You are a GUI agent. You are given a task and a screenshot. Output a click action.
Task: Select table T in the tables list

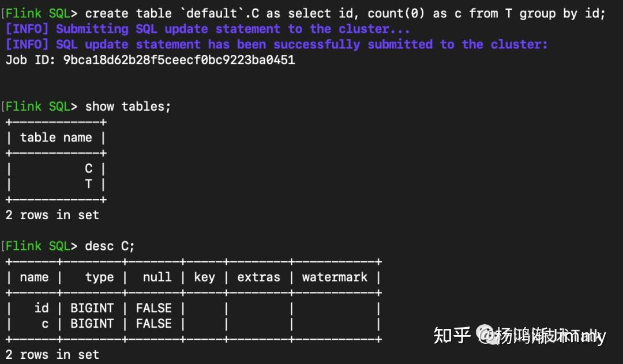(x=89, y=184)
